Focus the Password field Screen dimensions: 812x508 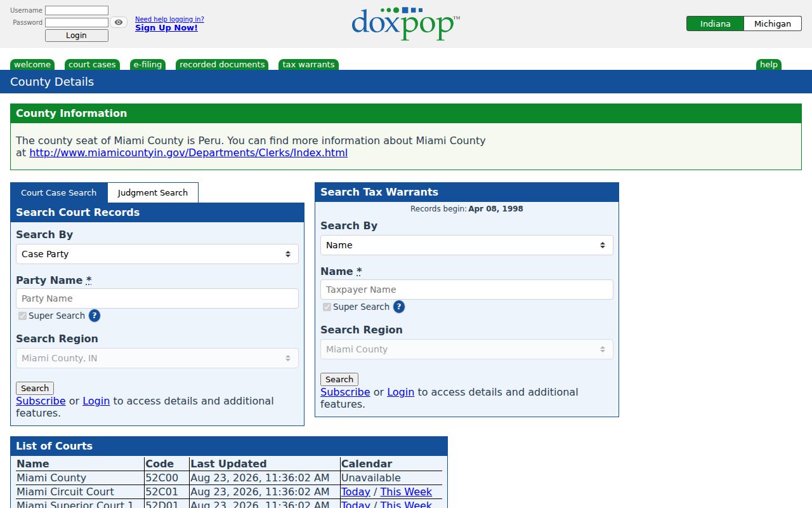click(77, 22)
